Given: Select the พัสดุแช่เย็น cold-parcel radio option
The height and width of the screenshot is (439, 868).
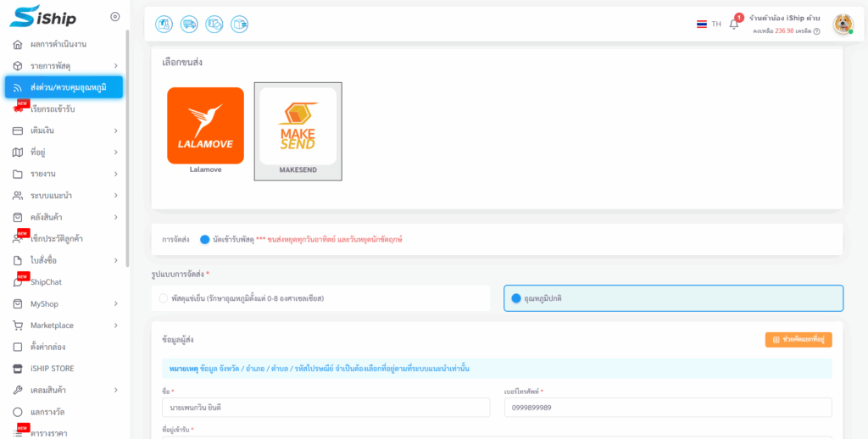Looking at the screenshot, I should (x=163, y=298).
